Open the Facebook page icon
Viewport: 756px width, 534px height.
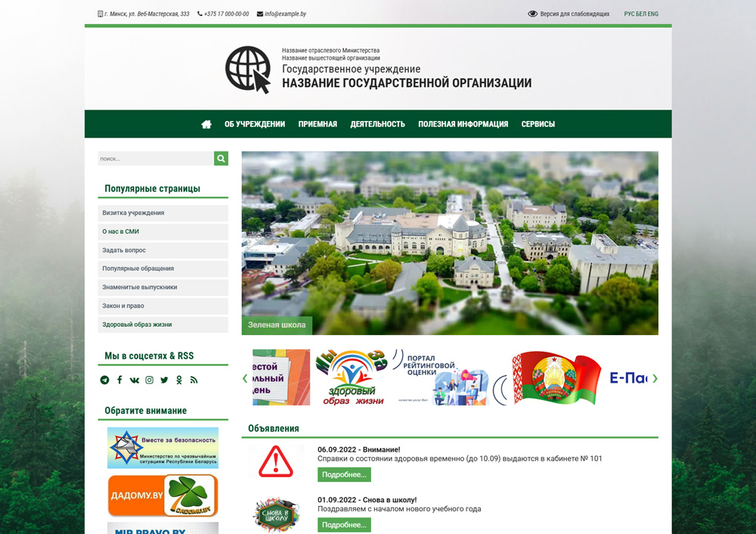119,380
